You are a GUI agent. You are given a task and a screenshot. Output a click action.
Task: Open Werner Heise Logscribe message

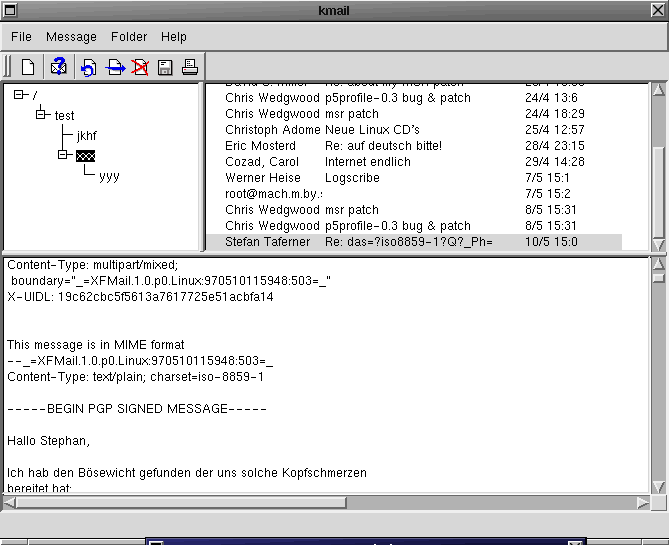point(414,178)
